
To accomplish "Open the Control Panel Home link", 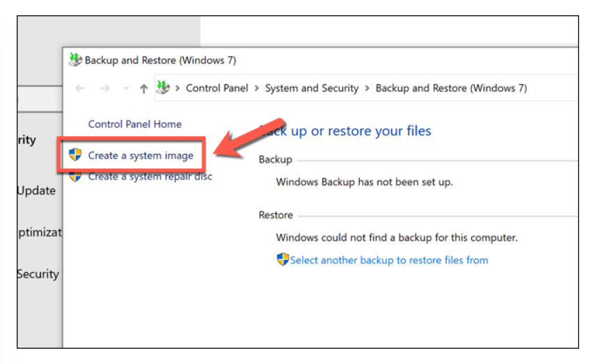I will [x=134, y=124].
